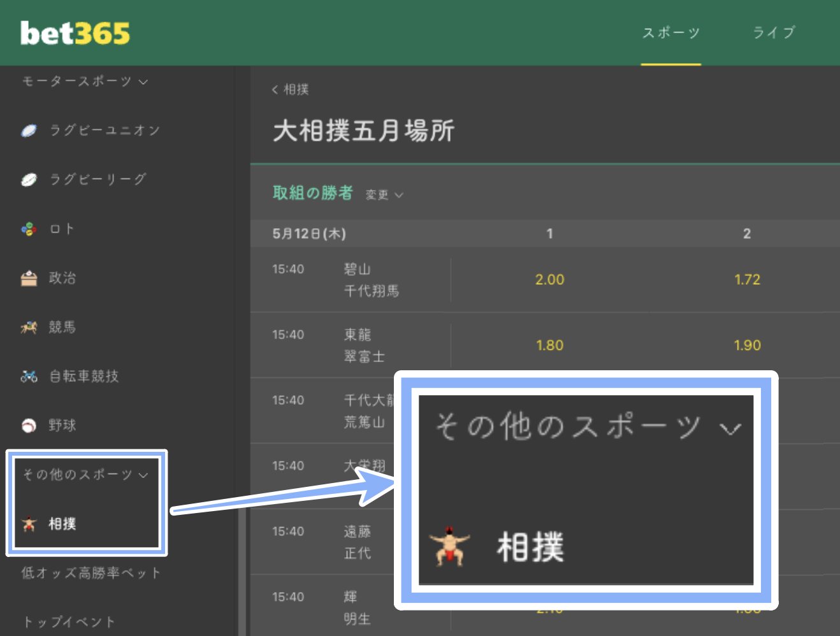This screenshot has width=840, height=636.
Task: Bet on 東龍 at odds 1.80
Action: [549, 345]
